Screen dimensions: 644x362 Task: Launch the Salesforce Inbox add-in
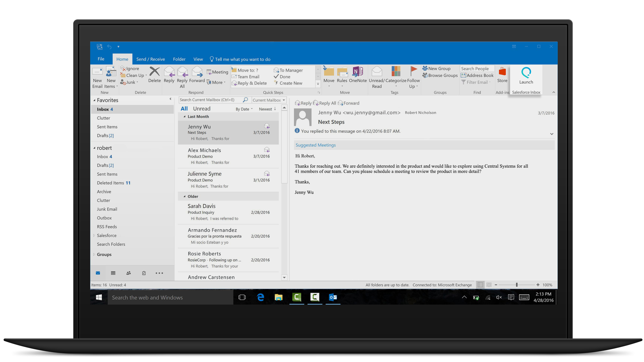pos(526,75)
